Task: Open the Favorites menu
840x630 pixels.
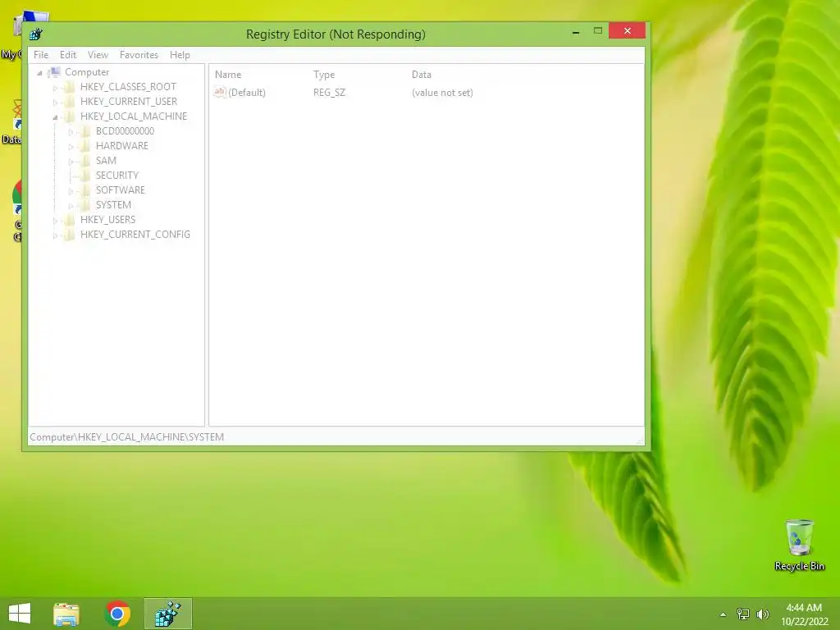Action: [x=139, y=55]
